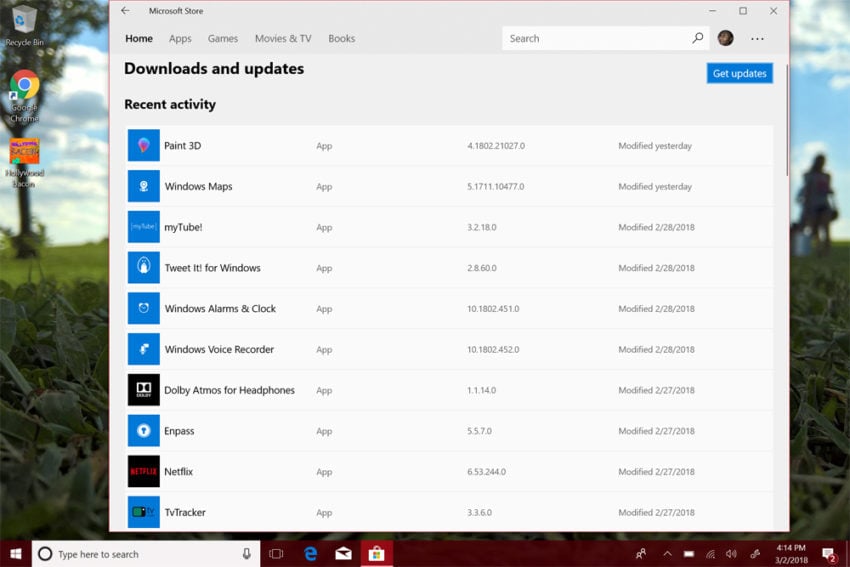Open the Windows Maps name text

click(198, 186)
